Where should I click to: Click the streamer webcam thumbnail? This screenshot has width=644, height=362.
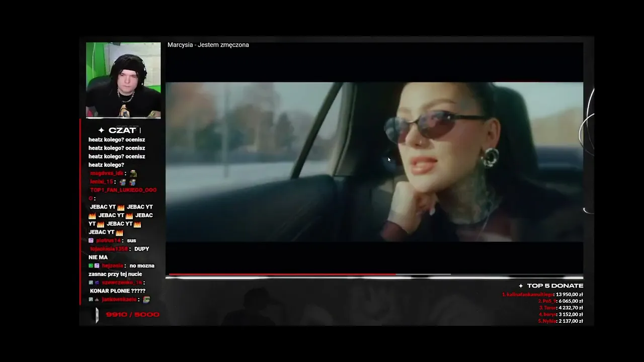(123, 80)
